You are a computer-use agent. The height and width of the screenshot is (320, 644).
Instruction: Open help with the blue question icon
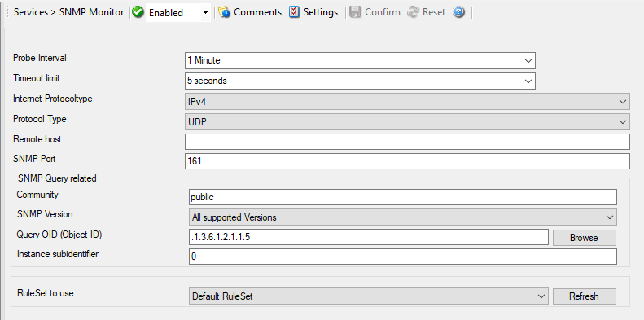tap(458, 12)
